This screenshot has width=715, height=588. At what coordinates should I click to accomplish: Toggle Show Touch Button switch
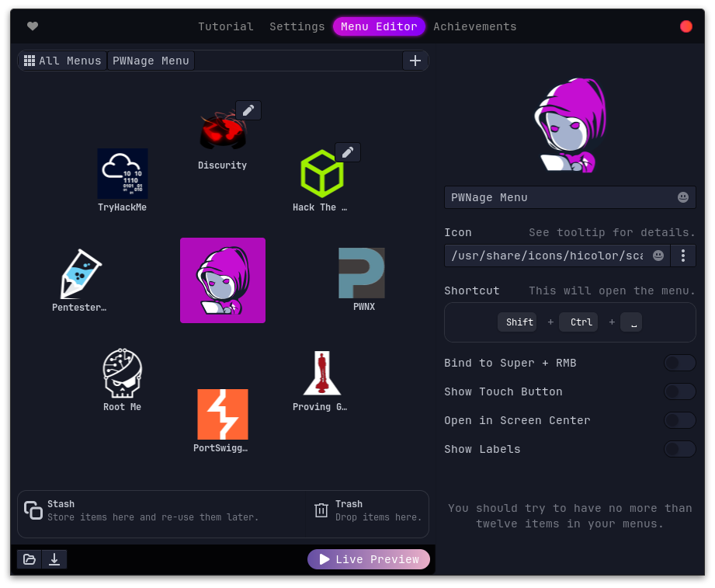tap(679, 391)
